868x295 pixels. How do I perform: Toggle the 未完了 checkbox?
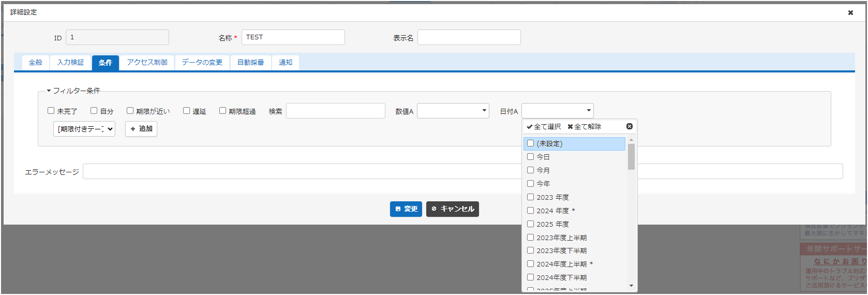tap(51, 111)
